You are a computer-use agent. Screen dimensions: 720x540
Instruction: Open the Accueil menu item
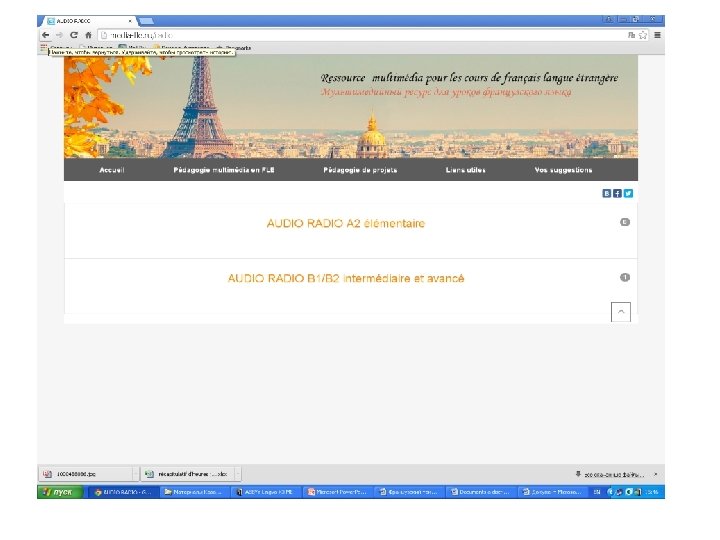click(x=112, y=170)
